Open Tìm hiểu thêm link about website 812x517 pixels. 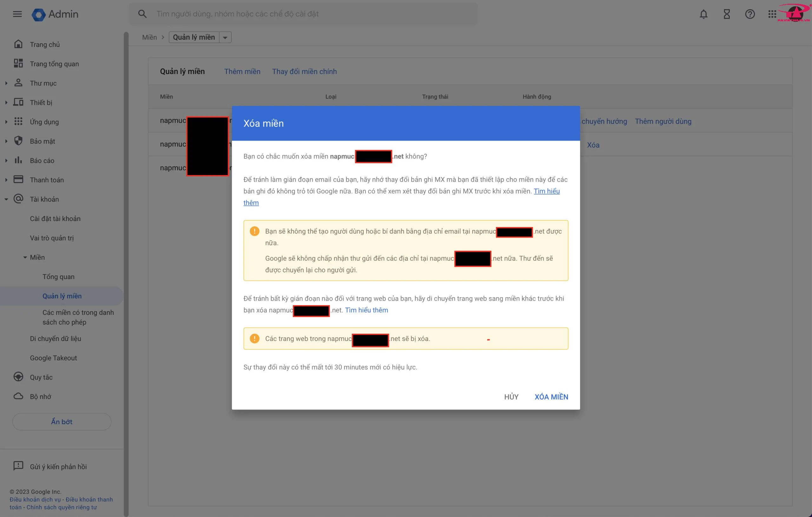click(x=366, y=310)
